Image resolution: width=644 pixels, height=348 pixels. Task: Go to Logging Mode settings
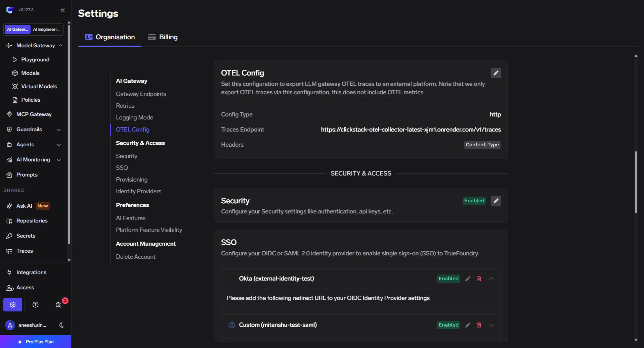[x=134, y=117]
